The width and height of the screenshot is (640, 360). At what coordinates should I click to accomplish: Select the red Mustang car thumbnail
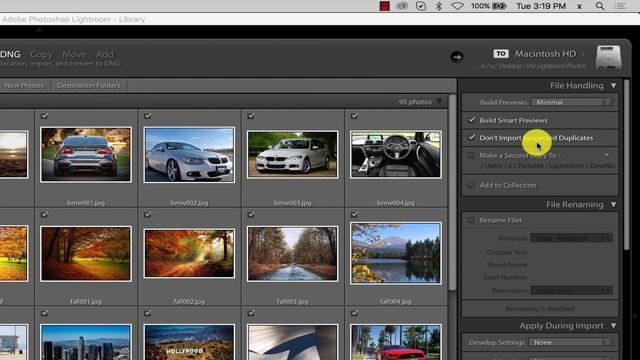(396, 342)
